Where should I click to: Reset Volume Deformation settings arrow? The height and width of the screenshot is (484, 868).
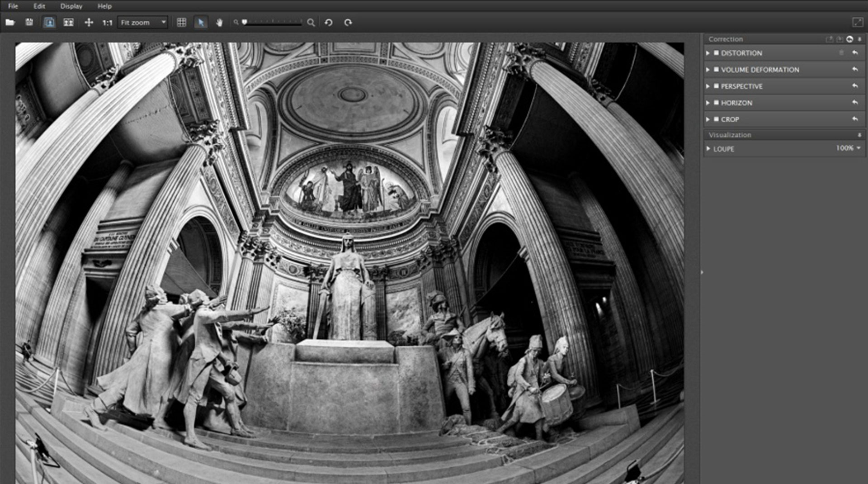point(855,69)
